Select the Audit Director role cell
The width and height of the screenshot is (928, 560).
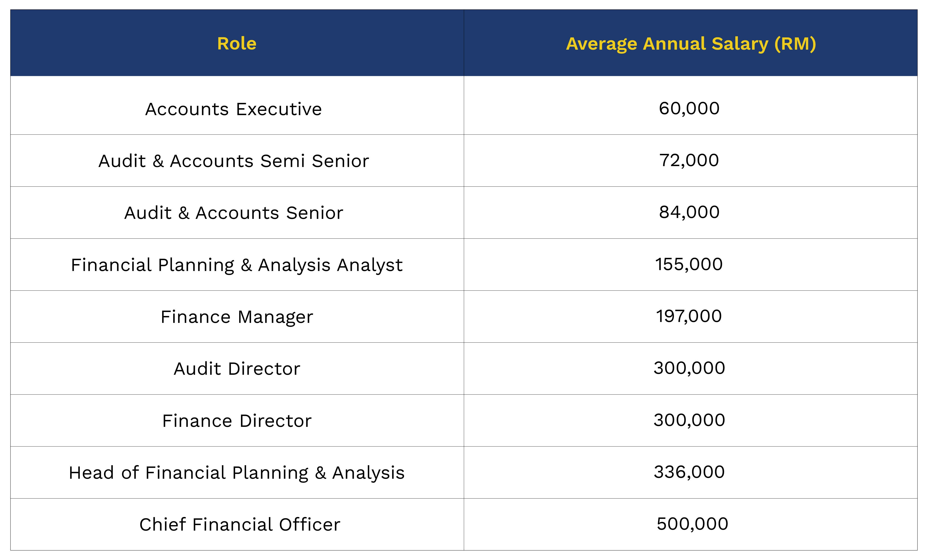(237, 369)
